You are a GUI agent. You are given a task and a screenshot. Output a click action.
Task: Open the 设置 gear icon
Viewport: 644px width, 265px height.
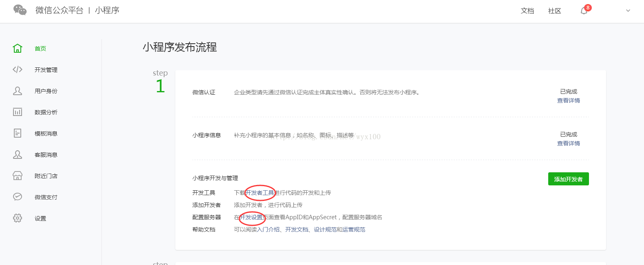coord(18,218)
